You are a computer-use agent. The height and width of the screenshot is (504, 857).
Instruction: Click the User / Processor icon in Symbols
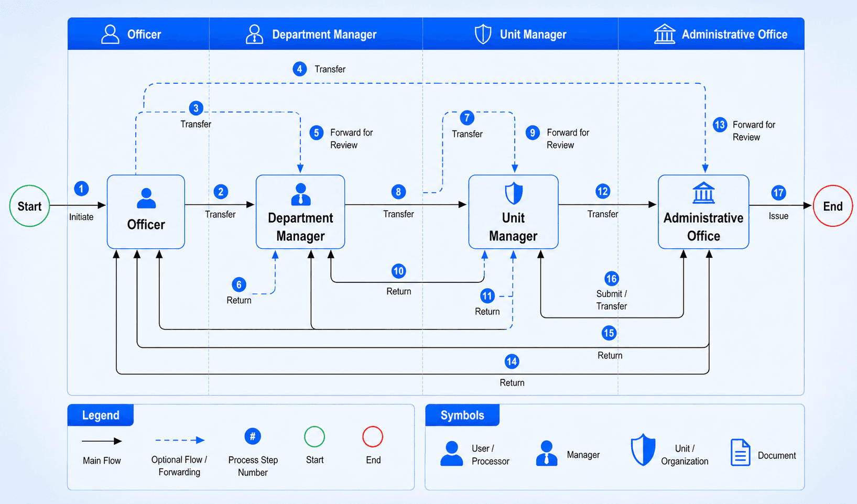pos(451,453)
